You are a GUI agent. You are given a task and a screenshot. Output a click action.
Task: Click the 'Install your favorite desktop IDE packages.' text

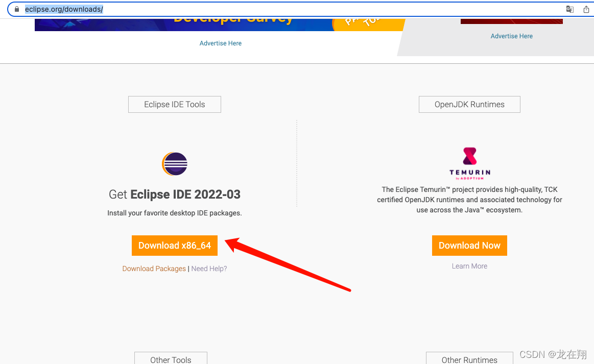pos(175,213)
